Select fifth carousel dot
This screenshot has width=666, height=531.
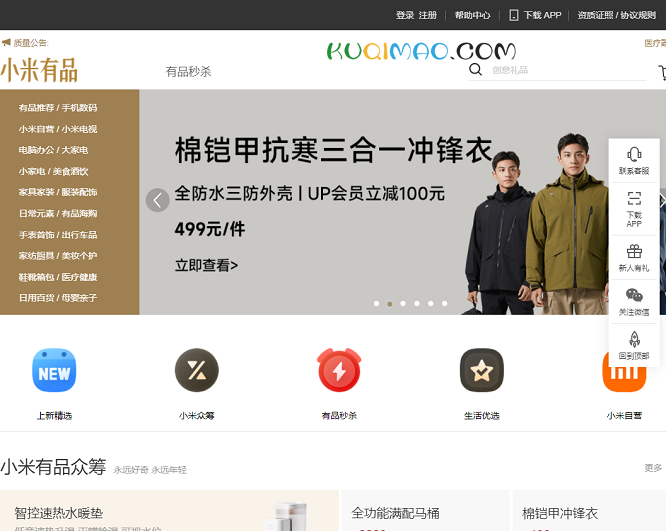tap(431, 303)
